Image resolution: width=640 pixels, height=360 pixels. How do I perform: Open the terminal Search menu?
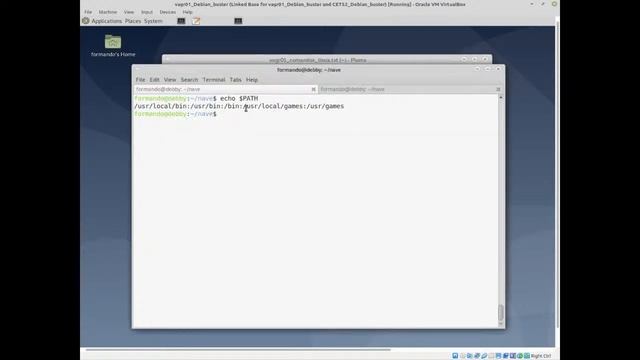(x=189, y=80)
